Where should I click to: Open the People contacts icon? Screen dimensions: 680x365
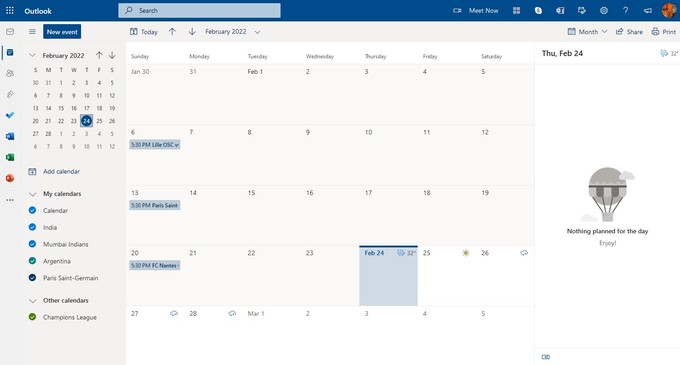pyautogui.click(x=10, y=73)
